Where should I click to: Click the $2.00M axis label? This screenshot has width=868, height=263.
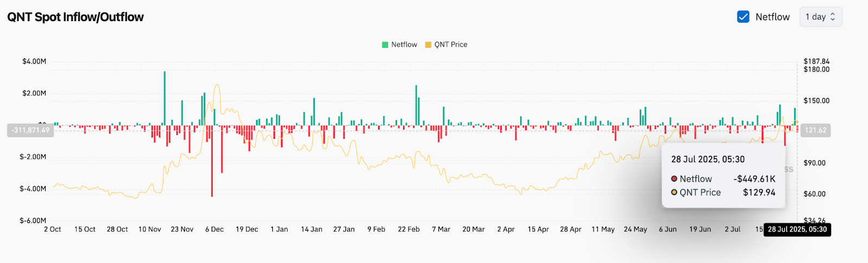pos(34,93)
